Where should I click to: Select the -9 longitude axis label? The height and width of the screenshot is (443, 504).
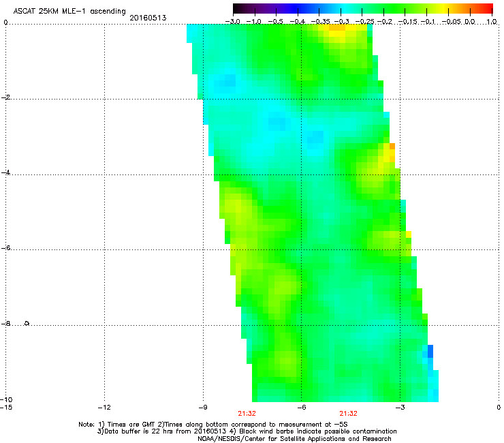click(203, 408)
